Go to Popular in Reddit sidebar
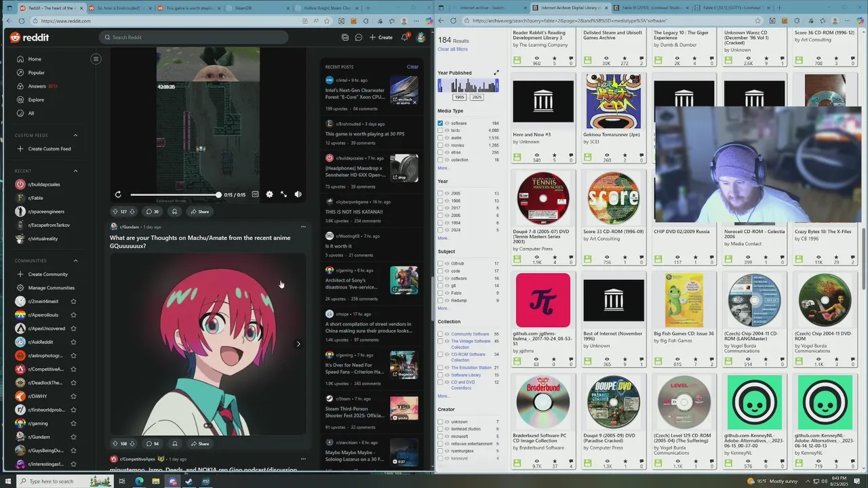868x488 pixels. (36, 73)
